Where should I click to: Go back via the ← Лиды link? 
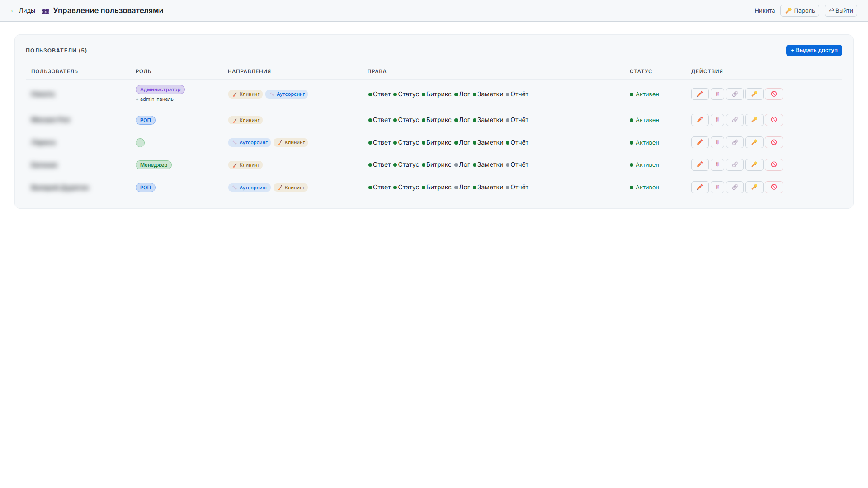[x=23, y=10]
